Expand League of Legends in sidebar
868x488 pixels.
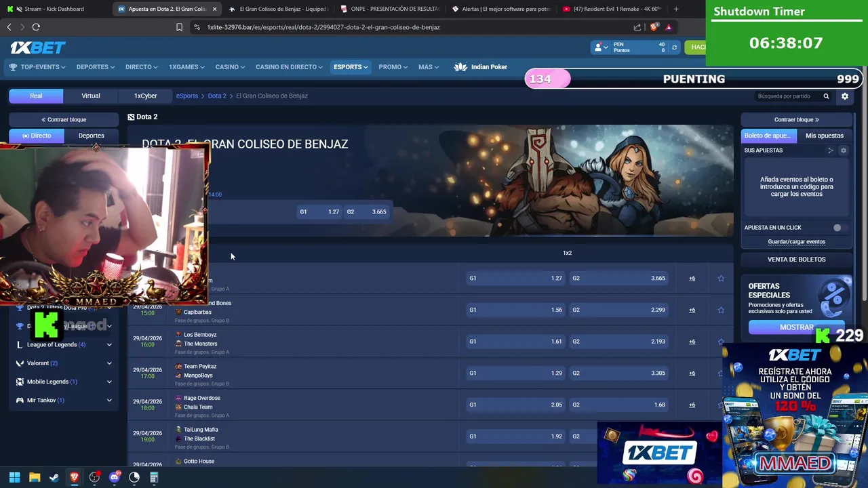tap(109, 344)
